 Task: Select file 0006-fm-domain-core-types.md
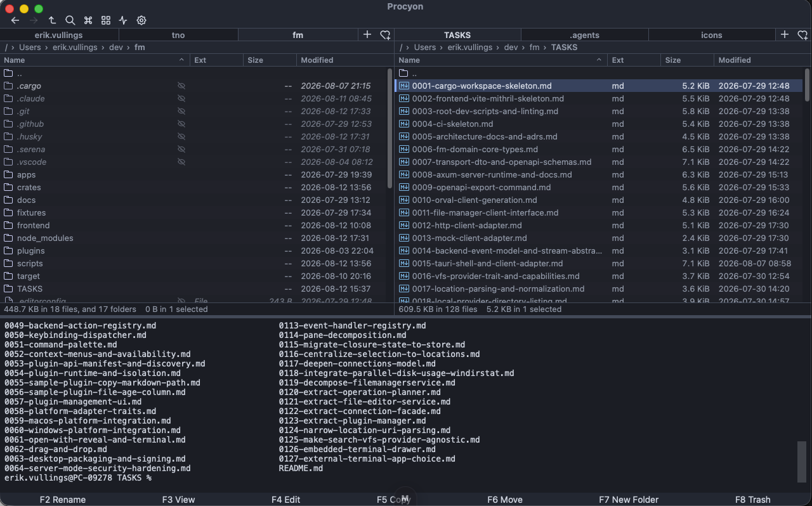(599, 149)
